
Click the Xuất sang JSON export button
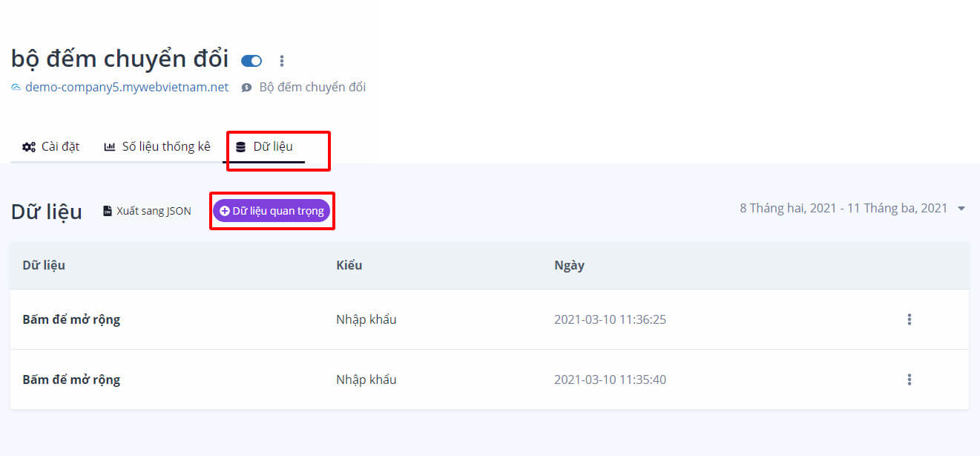147,211
